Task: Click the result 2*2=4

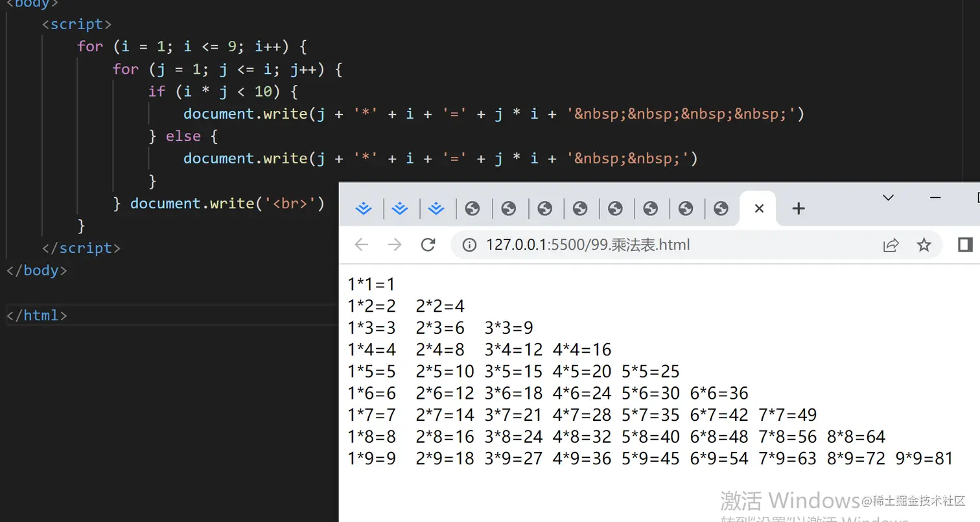Action: (441, 306)
